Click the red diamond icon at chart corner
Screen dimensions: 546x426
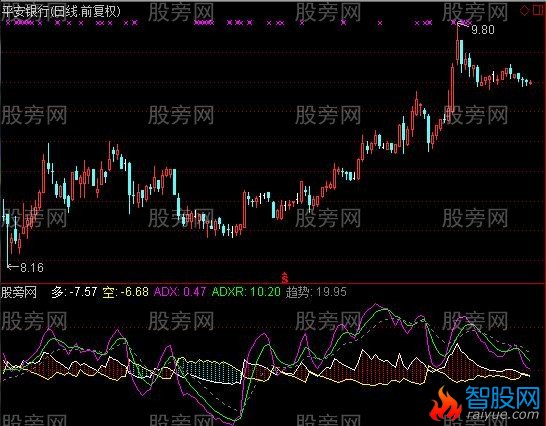click(x=524, y=10)
